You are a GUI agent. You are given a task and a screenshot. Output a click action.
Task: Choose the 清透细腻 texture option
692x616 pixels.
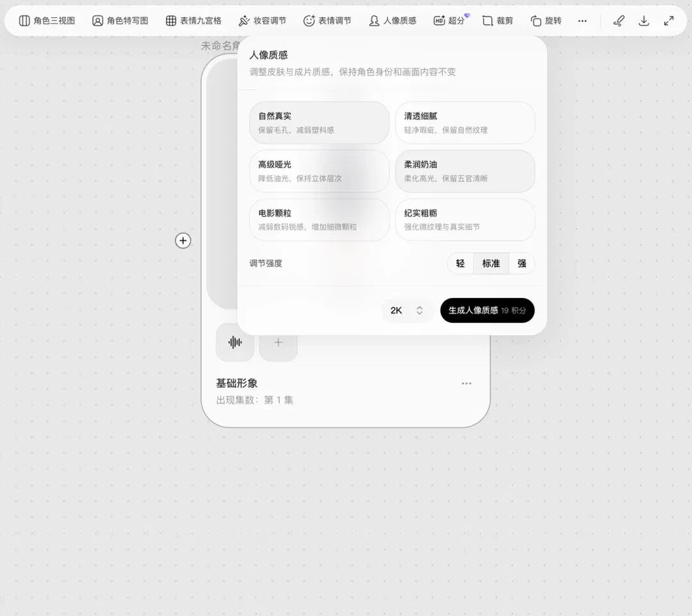(465, 123)
